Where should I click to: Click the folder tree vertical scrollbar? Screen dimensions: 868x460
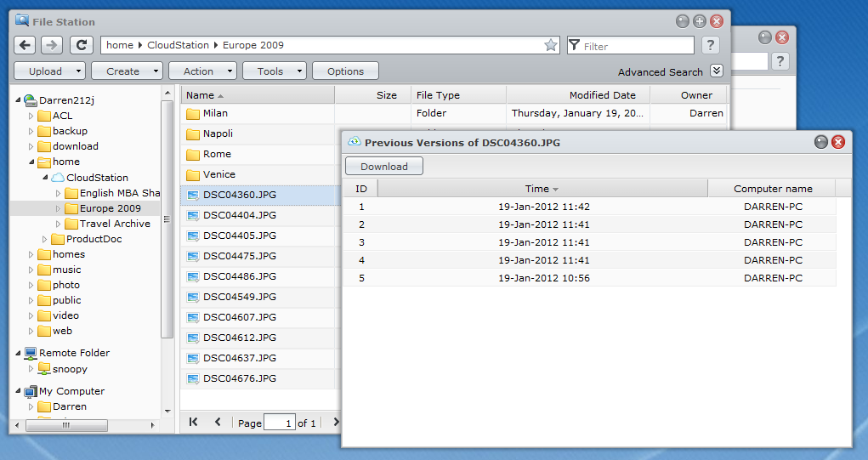pyautogui.click(x=167, y=219)
